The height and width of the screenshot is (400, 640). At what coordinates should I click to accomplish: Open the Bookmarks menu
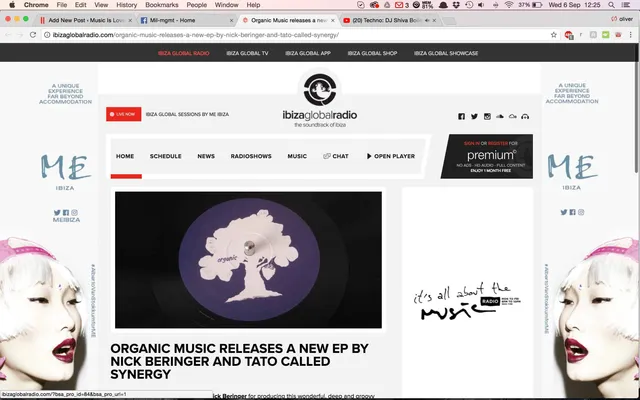point(162,5)
